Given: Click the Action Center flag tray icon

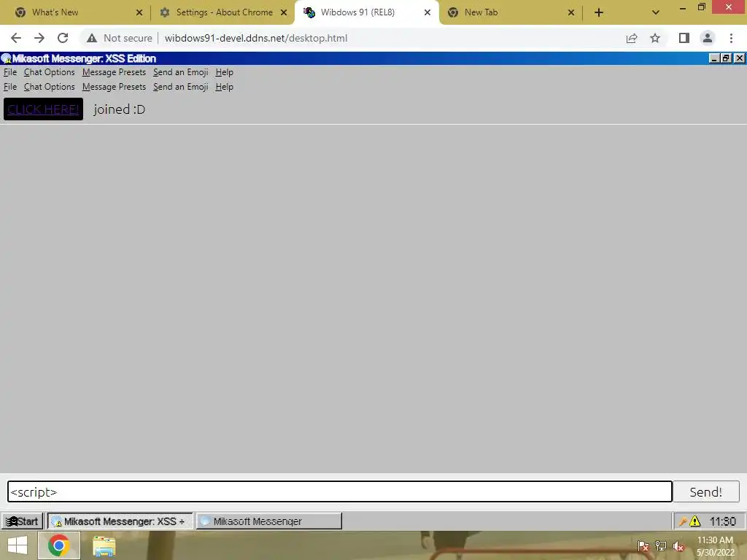Looking at the screenshot, I should tap(643, 546).
